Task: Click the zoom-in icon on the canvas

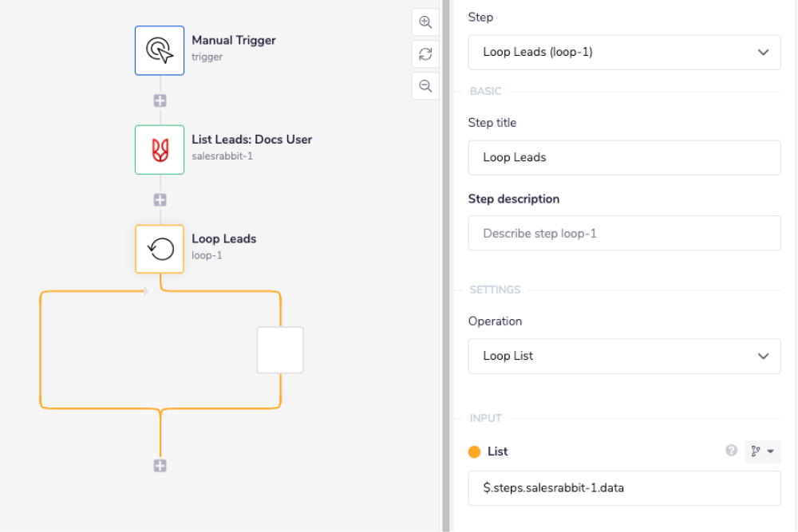Action: click(425, 22)
